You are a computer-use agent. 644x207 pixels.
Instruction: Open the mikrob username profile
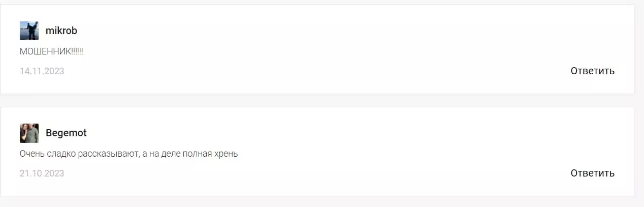[61, 31]
